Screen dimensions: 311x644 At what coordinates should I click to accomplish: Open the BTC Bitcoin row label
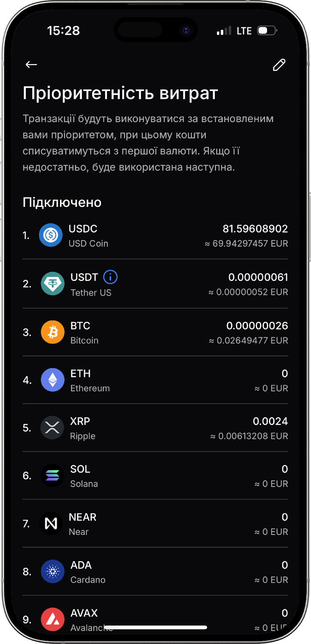84,332
